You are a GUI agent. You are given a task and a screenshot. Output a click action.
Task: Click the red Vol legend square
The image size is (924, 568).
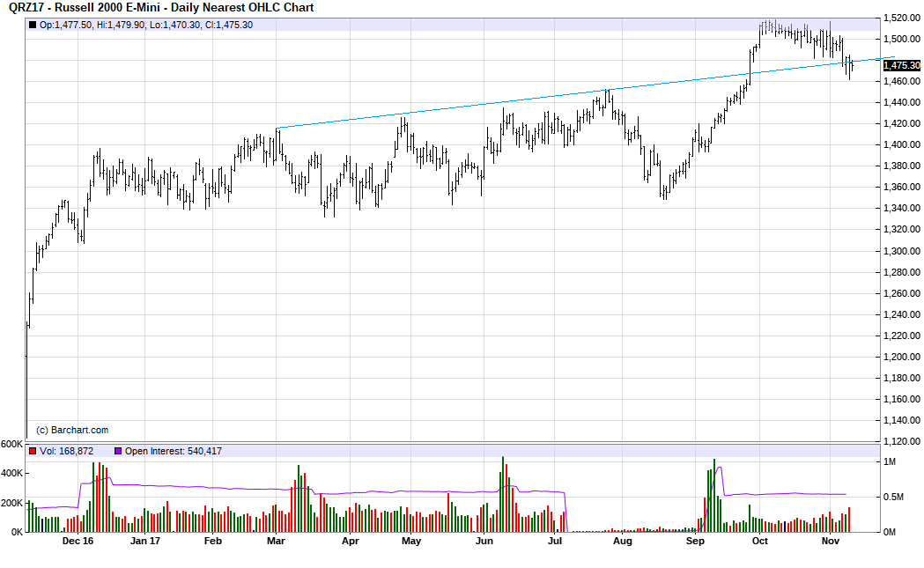33,452
